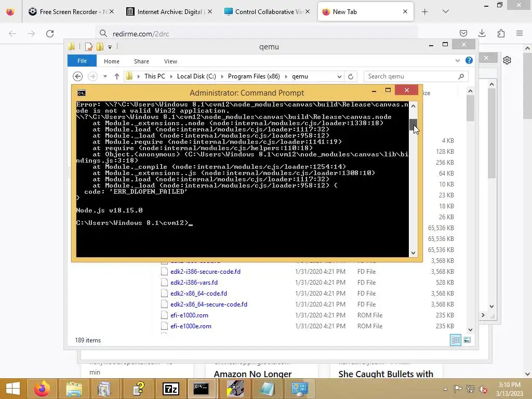The image size is (532, 399).
Task: Switch to Internet Archive tab
Action: click(x=169, y=11)
